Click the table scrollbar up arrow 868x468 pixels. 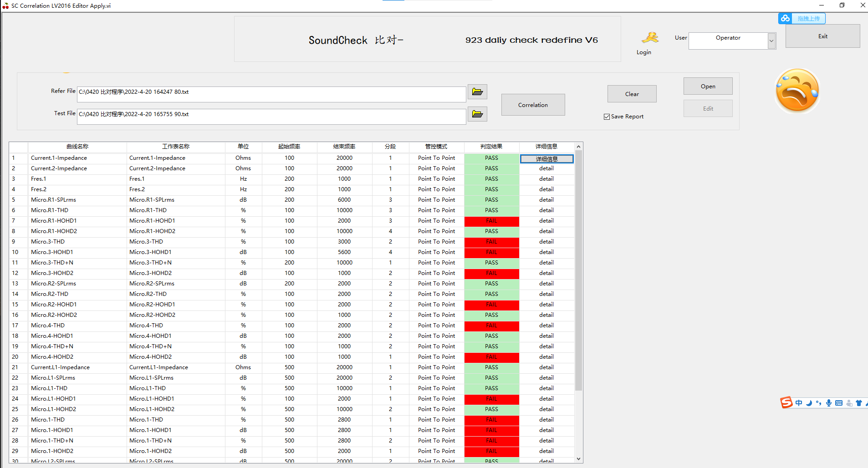tap(578, 147)
